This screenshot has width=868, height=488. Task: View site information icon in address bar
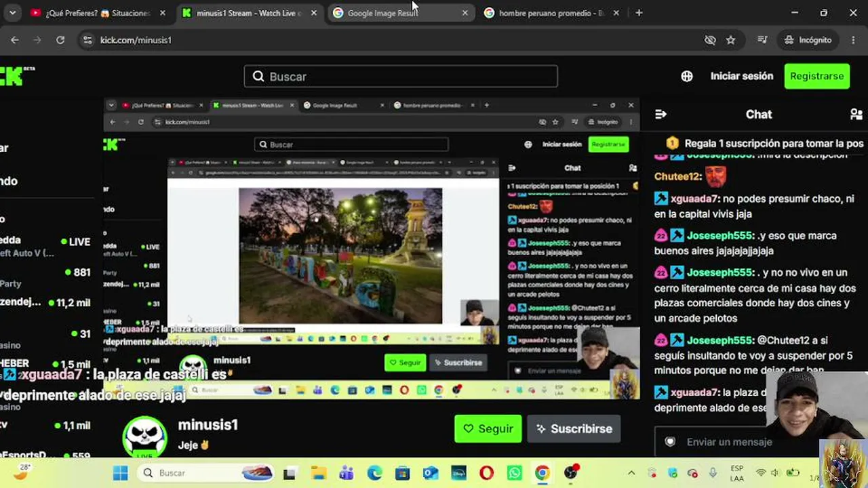87,40
